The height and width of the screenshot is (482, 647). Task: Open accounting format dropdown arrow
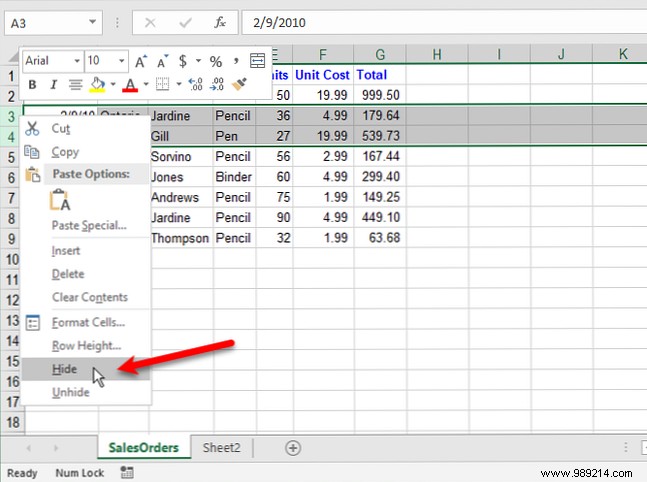(x=198, y=61)
